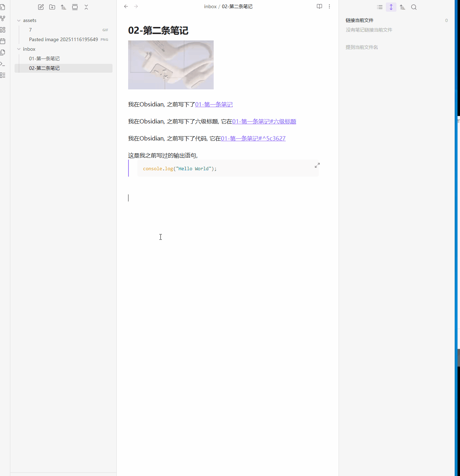Open the 01-第一条笔记 file in tree
Viewport: 460px width, 476px height.
pyautogui.click(x=44, y=59)
